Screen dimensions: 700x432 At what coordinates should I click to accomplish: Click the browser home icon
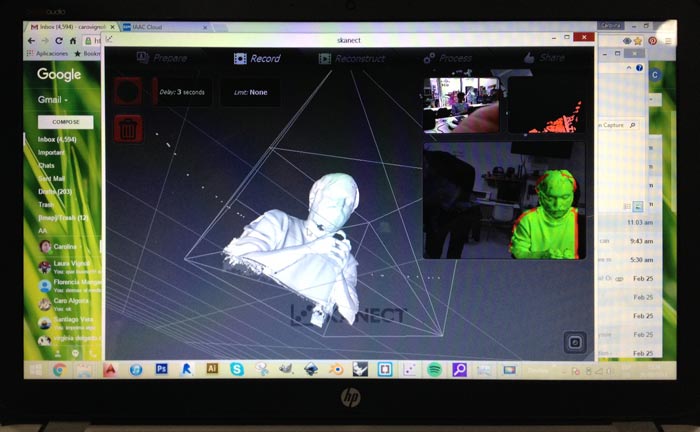pos(73,41)
